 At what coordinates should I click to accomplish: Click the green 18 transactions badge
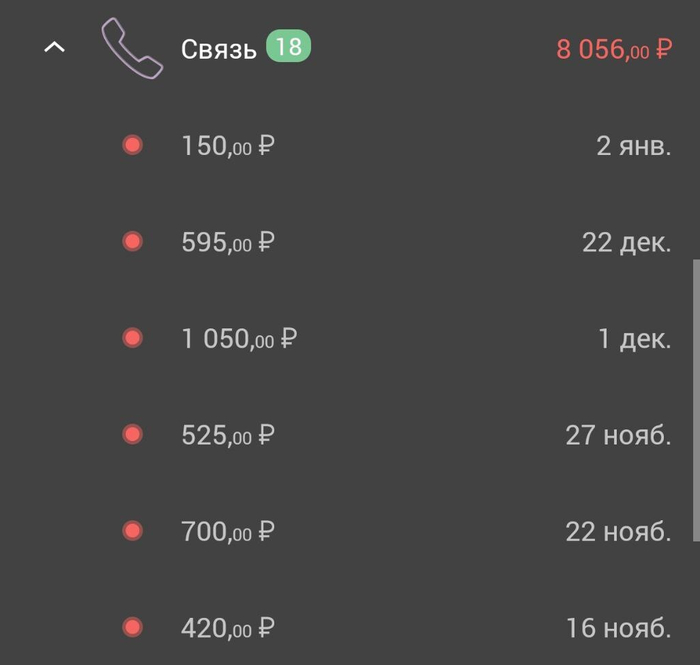point(288,47)
